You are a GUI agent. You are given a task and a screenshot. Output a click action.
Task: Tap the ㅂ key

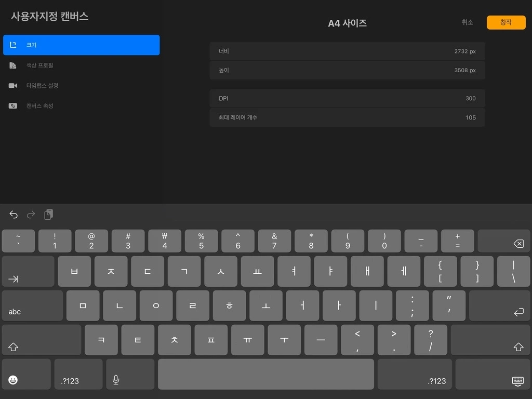pyautogui.click(x=74, y=271)
